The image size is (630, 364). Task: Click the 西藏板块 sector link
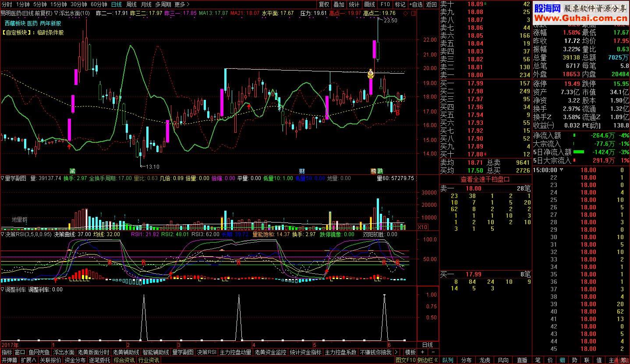coord(15,23)
